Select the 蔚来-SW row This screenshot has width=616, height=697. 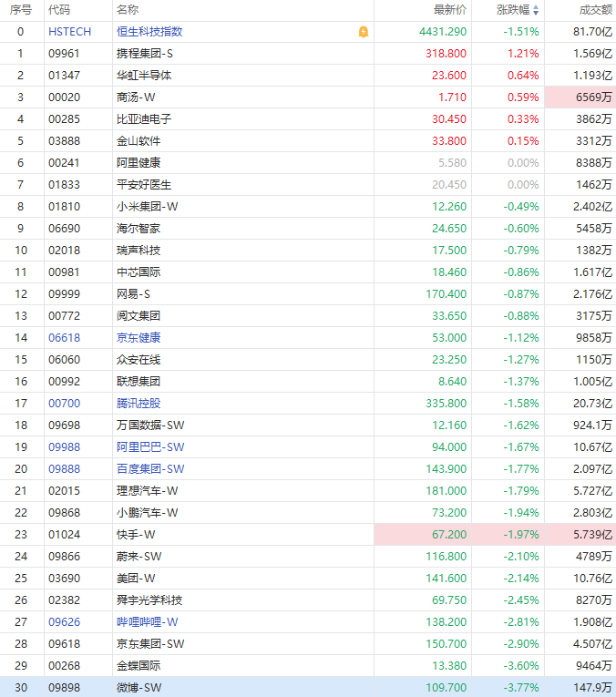pos(308,556)
